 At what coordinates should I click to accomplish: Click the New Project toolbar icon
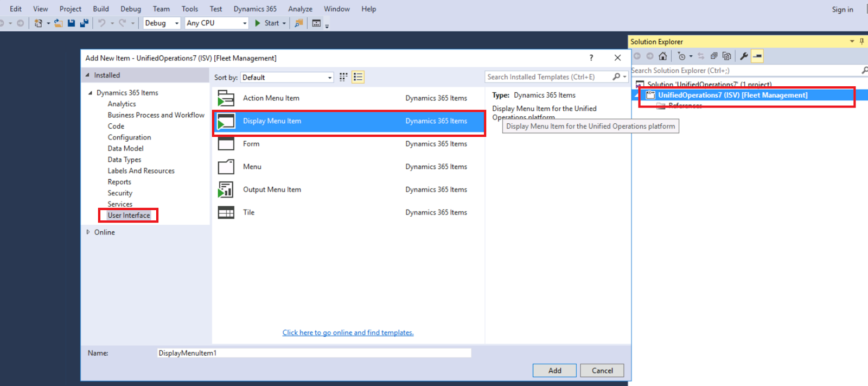point(38,23)
